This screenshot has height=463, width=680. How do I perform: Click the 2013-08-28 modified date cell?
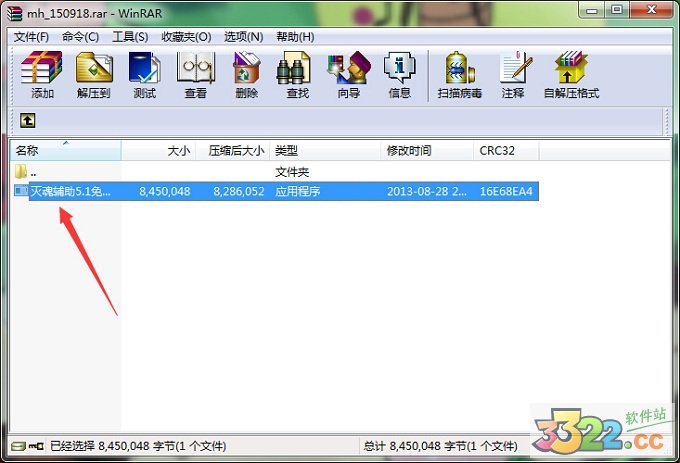pyautogui.click(x=427, y=191)
